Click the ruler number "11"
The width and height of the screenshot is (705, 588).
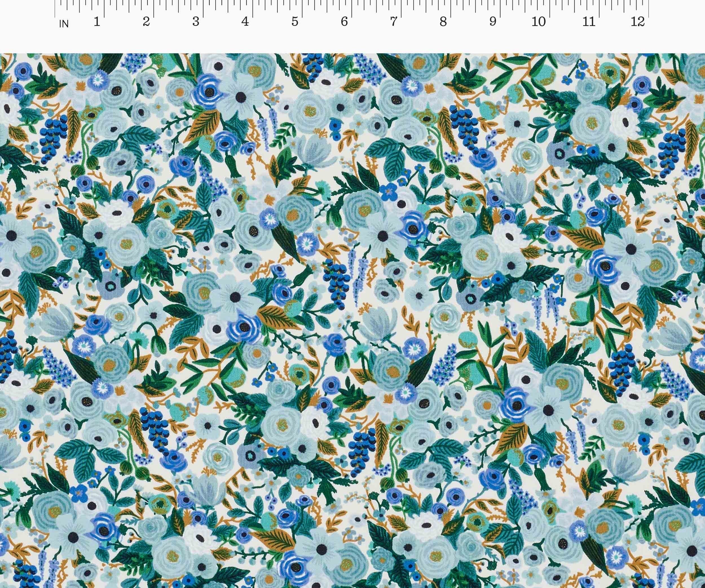point(589,22)
